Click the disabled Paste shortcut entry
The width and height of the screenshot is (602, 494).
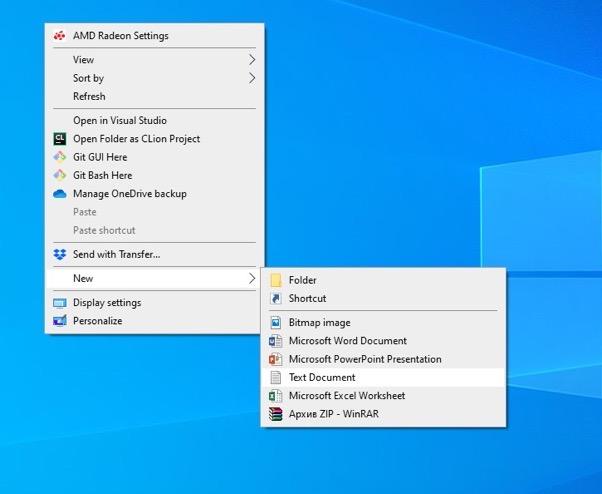click(155, 230)
